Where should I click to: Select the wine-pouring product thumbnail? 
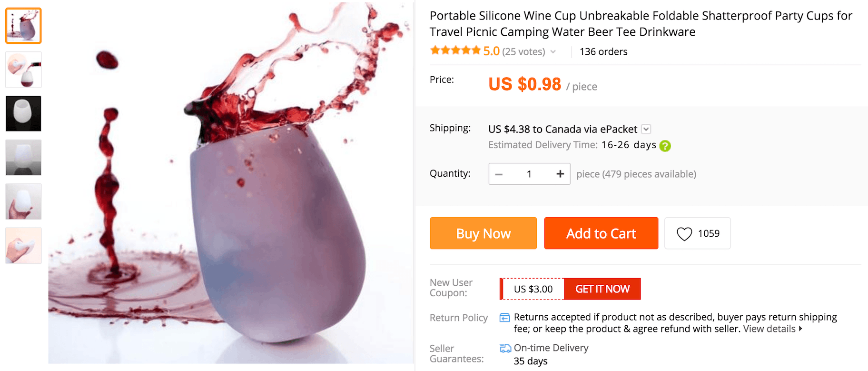click(x=23, y=70)
